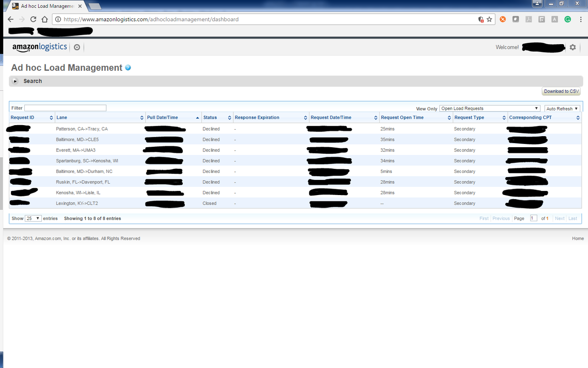
Task: Open the gray play-square extension icon
Action: (542, 19)
